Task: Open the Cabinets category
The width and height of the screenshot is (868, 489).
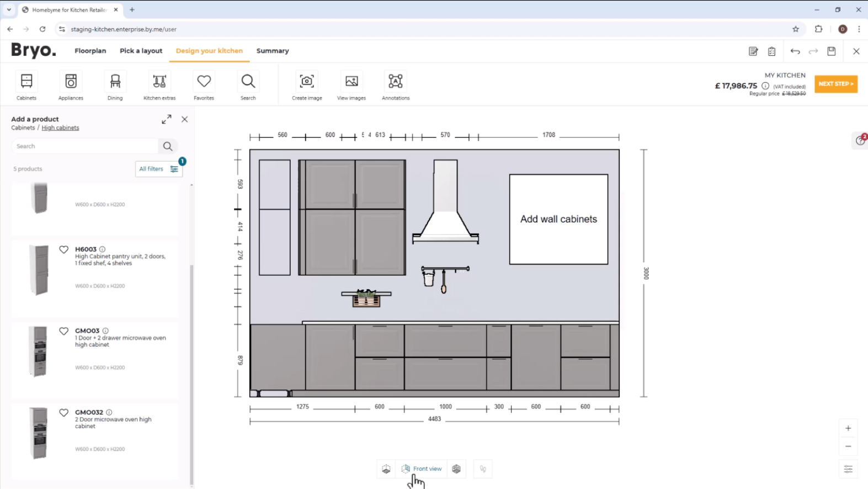Action: point(26,86)
